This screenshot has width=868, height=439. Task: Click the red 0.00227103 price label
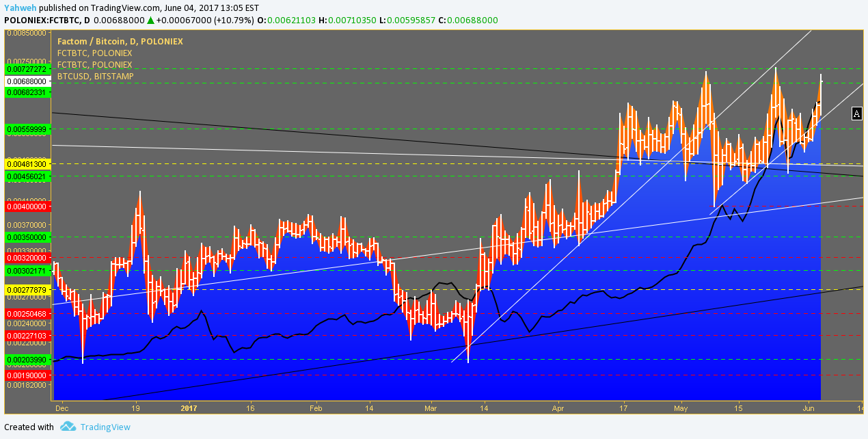(x=27, y=336)
